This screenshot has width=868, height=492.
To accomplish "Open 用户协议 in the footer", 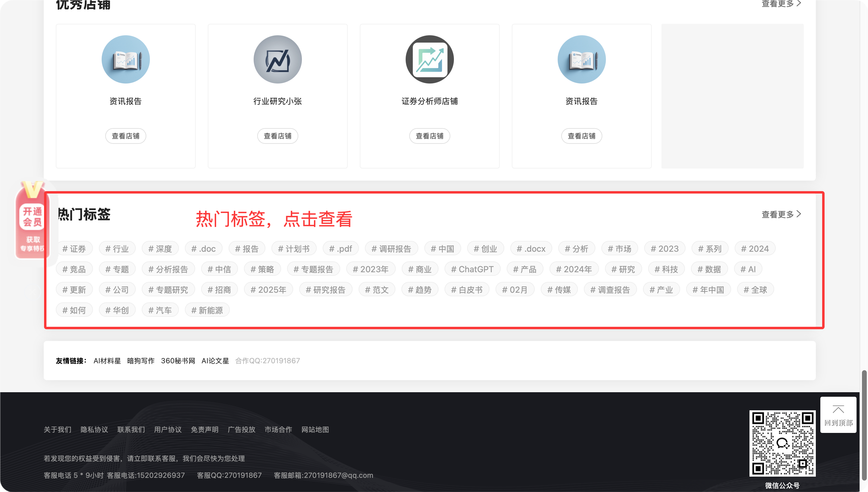I will [x=168, y=430].
